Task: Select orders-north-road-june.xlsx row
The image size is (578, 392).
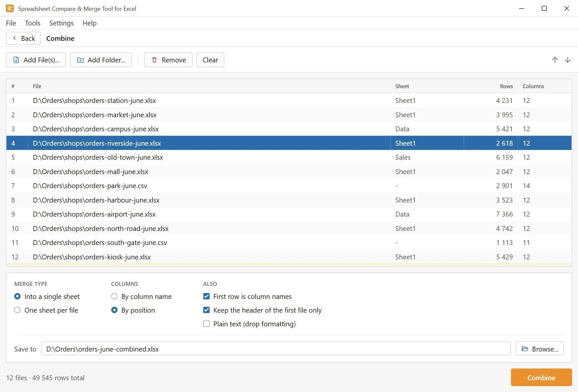Action: (x=289, y=228)
